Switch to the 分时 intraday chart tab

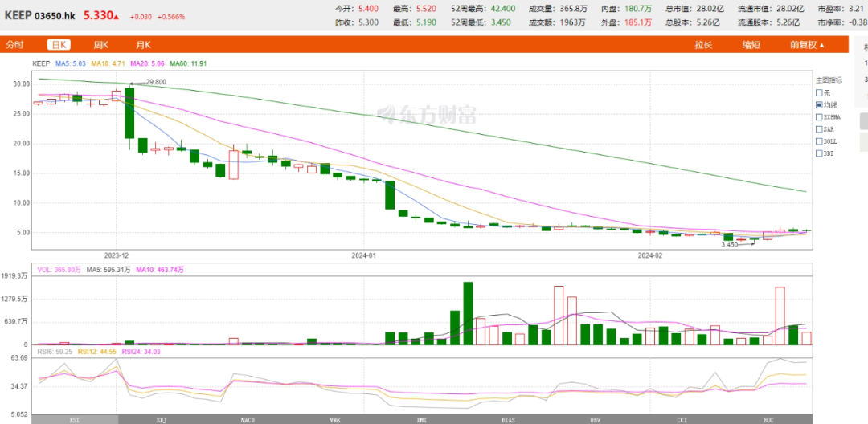[x=15, y=45]
